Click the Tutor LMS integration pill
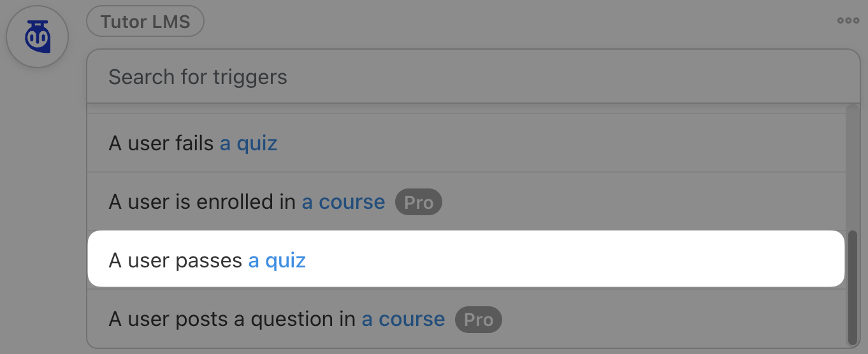 point(145,22)
